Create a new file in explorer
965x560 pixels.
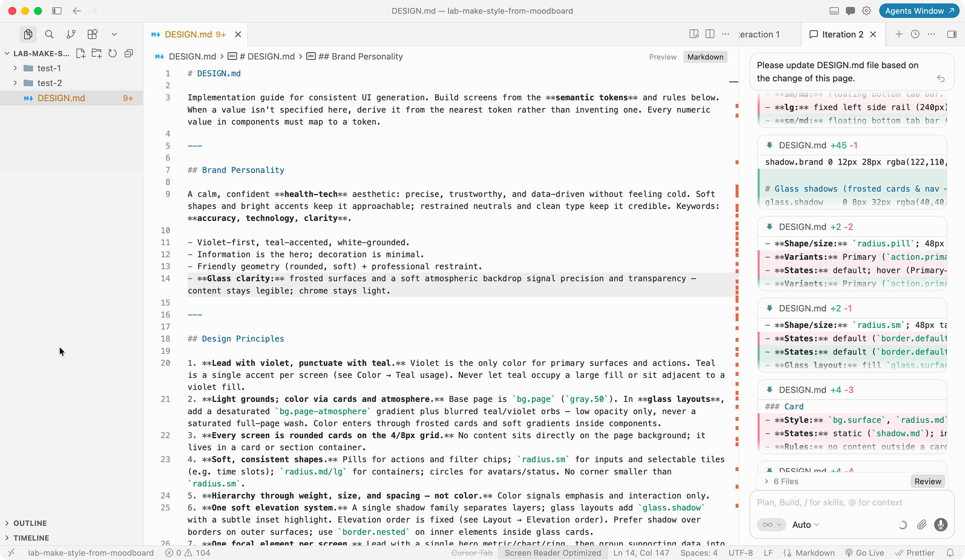click(81, 53)
